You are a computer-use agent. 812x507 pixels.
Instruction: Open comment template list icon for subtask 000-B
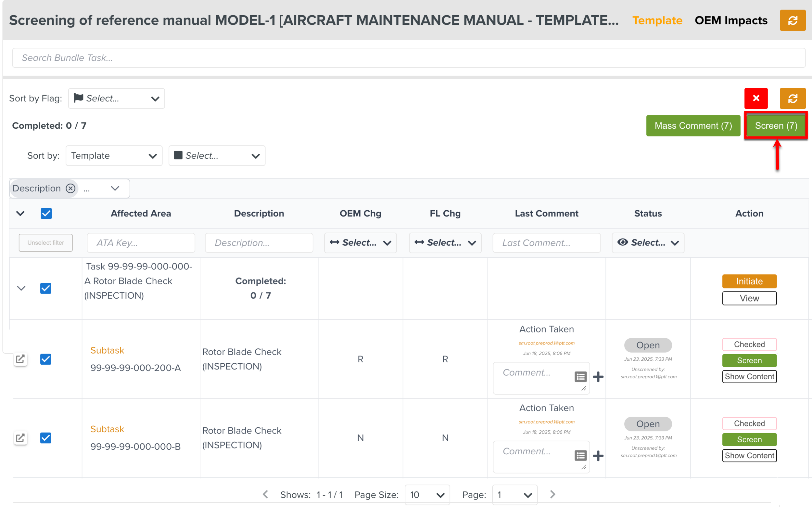[580, 455]
